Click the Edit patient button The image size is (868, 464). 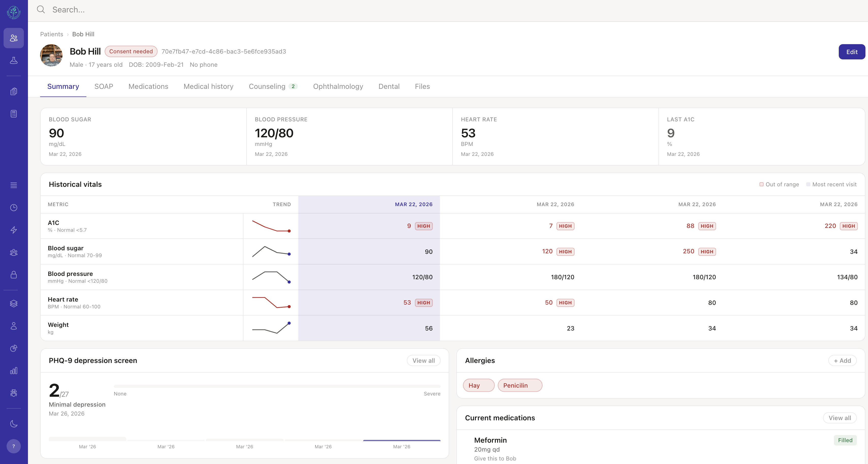tap(851, 52)
